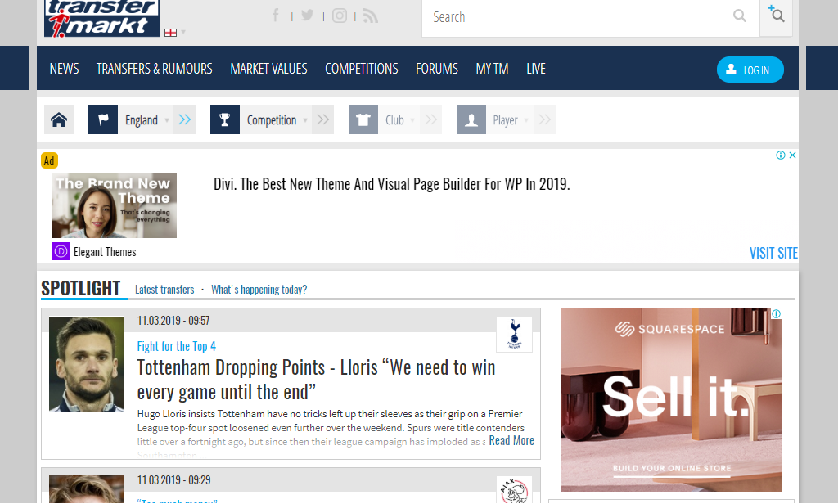Click the Competition trophy icon
Viewport: 838px width, 504px height.
click(x=224, y=119)
